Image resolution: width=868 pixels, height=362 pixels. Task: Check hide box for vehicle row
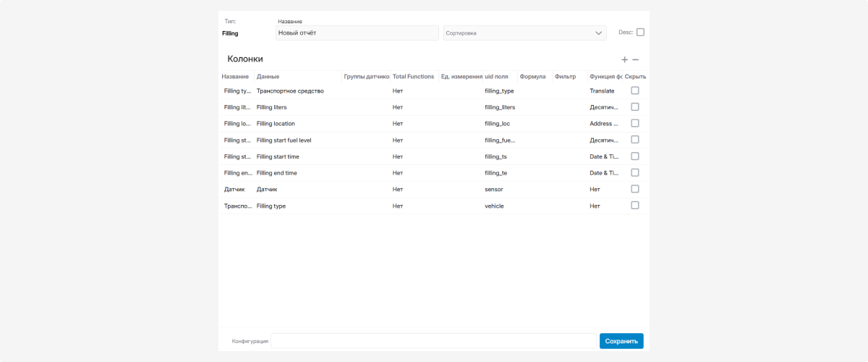pos(635,205)
